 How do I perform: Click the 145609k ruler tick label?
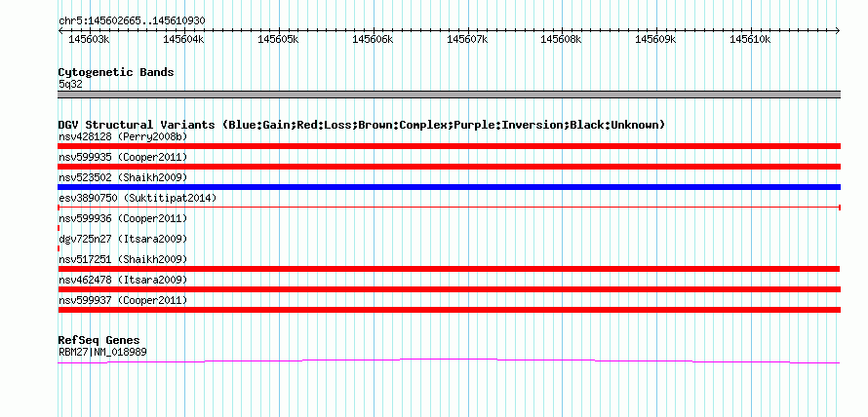click(655, 40)
